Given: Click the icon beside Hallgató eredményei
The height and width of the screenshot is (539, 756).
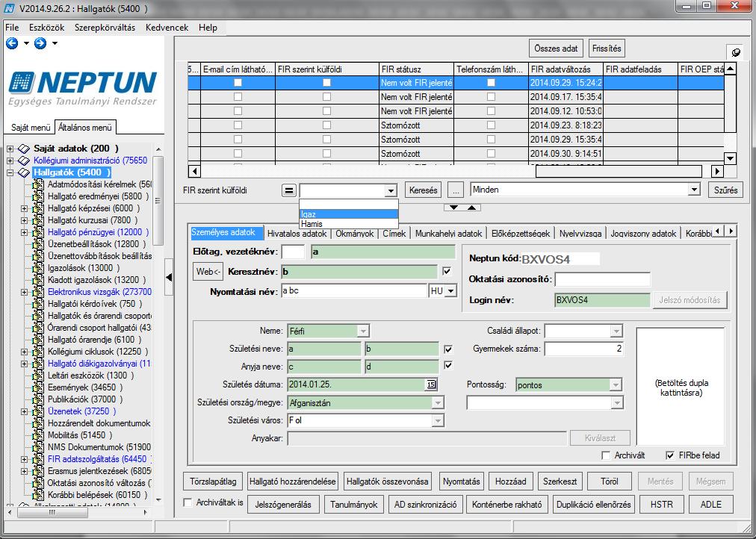Looking at the screenshot, I should (39, 196).
